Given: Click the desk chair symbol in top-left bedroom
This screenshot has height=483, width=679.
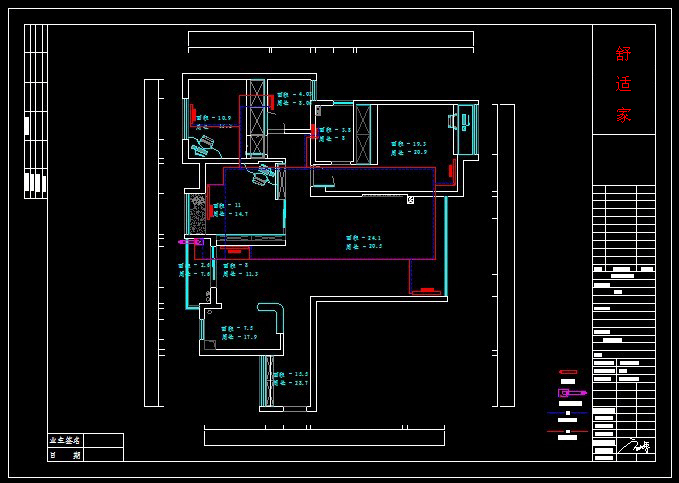Looking at the screenshot, I should point(205,145).
